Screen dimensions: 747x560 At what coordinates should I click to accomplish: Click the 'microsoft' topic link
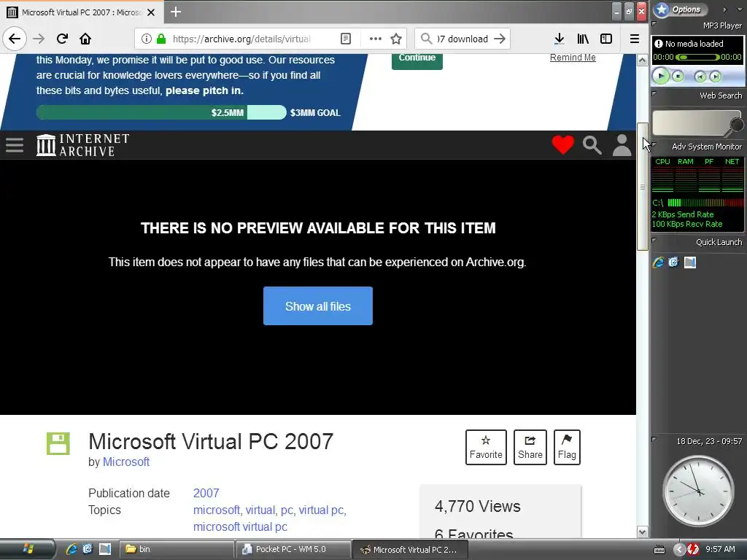coord(216,510)
